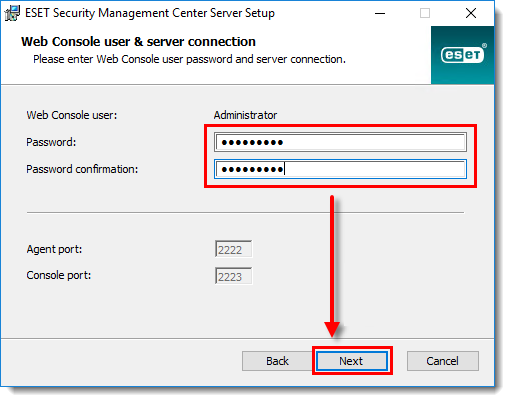Go to the next setup step
The image size is (510, 402).
pos(352,361)
